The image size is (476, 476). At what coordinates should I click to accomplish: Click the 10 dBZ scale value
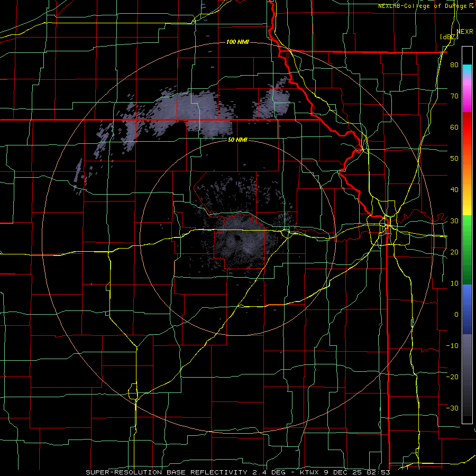[x=454, y=283]
